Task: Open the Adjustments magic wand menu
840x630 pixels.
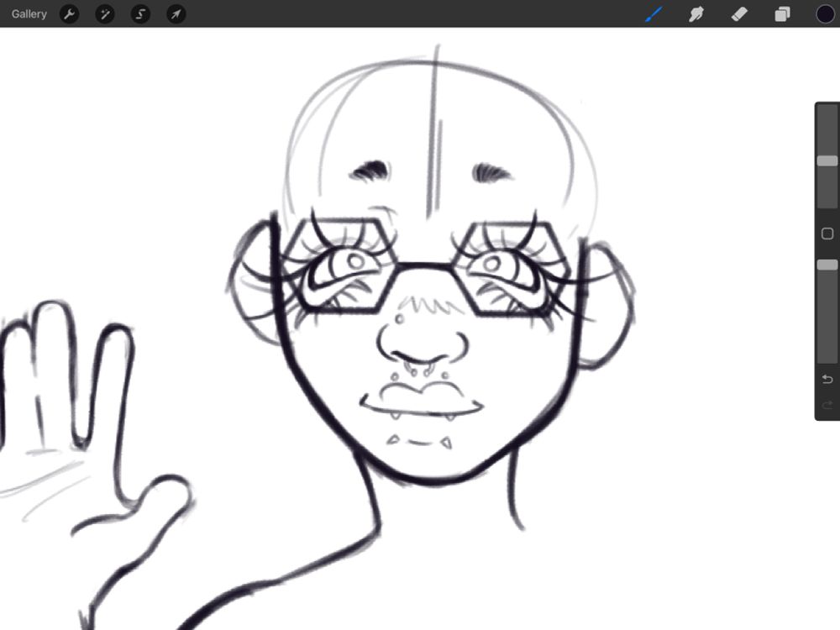Action: pyautogui.click(x=105, y=14)
